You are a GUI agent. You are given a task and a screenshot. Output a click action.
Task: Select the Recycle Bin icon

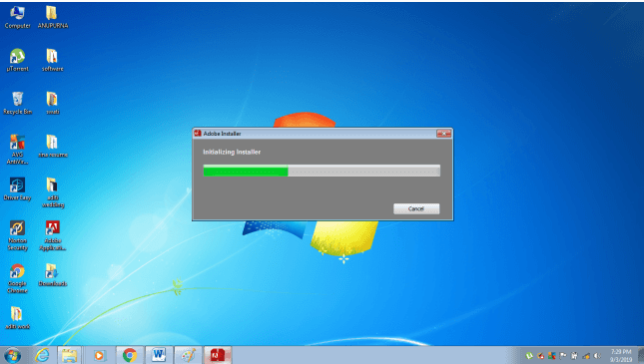coord(17,103)
